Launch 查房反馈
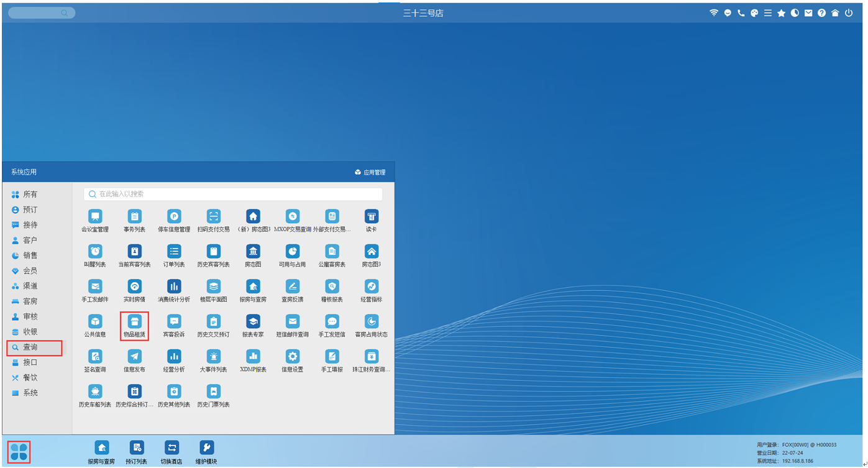Viewport: 868px width, 468px height. click(293, 287)
